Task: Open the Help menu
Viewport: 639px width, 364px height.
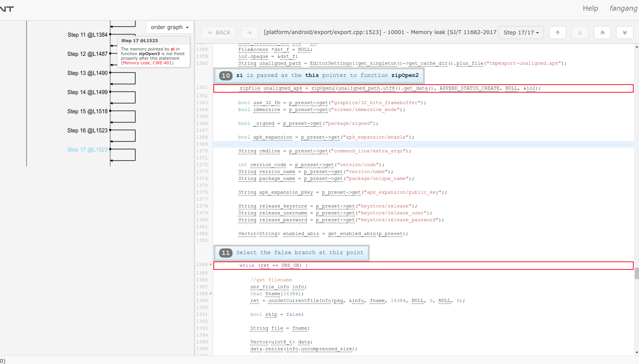Action: pyautogui.click(x=590, y=8)
